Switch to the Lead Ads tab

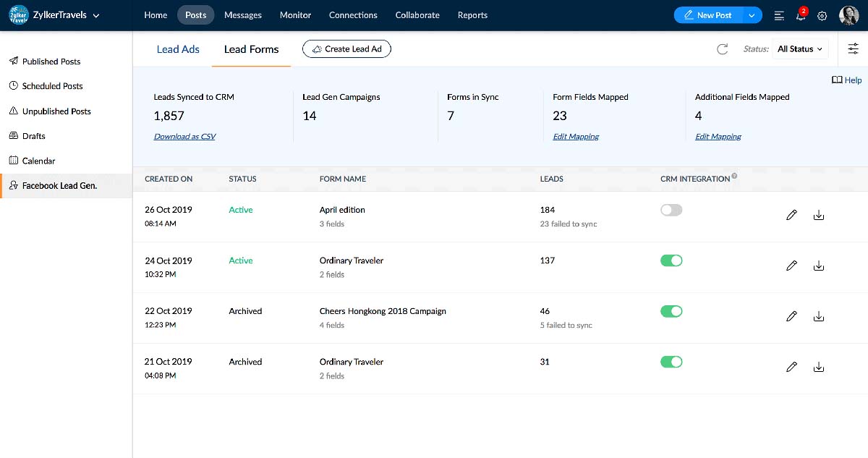click(x=178, y=49)
